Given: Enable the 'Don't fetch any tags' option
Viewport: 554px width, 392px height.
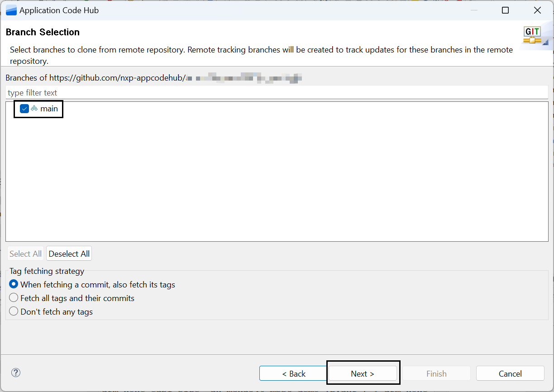Looking at the screenshot, I should click(14, 312).
